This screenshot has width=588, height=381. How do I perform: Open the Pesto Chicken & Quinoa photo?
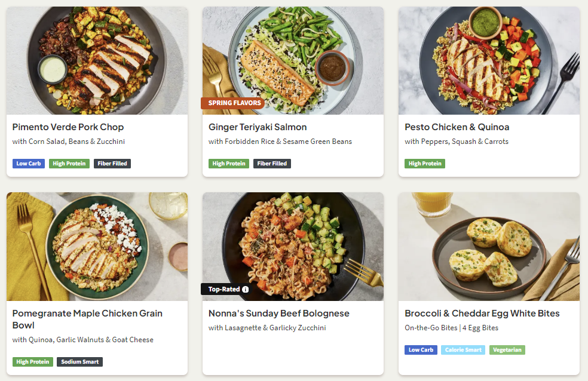pyautogui.click(x=489, y=60)
